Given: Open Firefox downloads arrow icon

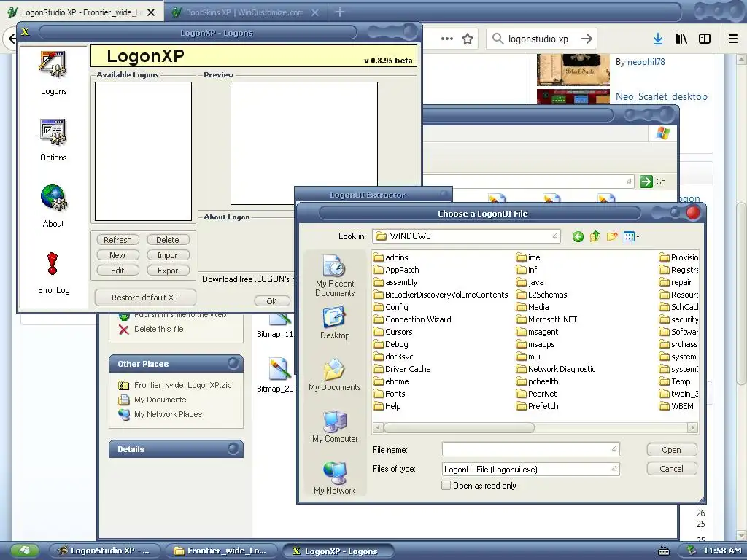Looking at the screenshot, I should pyautogui.click(x=658, y=39).
